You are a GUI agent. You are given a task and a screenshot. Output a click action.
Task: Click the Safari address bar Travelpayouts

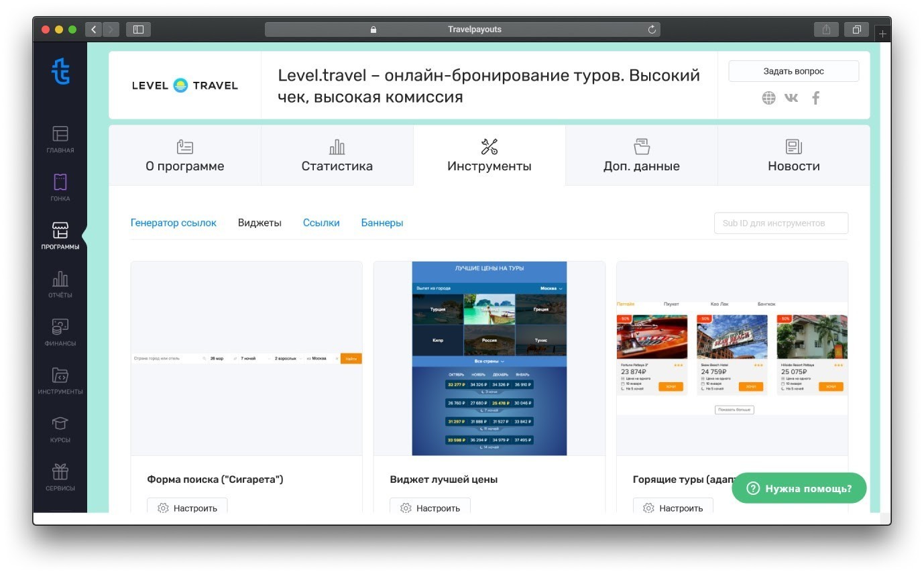click(x=463, y=30)
